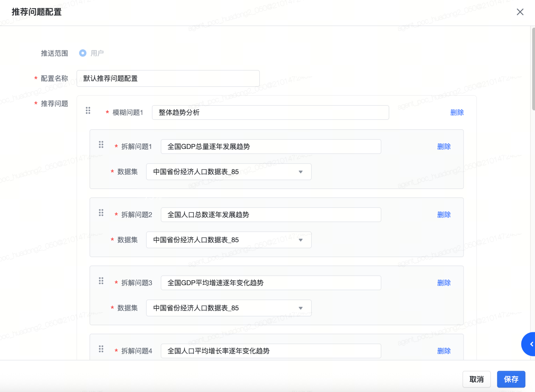The image size is (535, 392).
Task: Grab drag handle of 拆解问题1
Action: pos(101,145)
